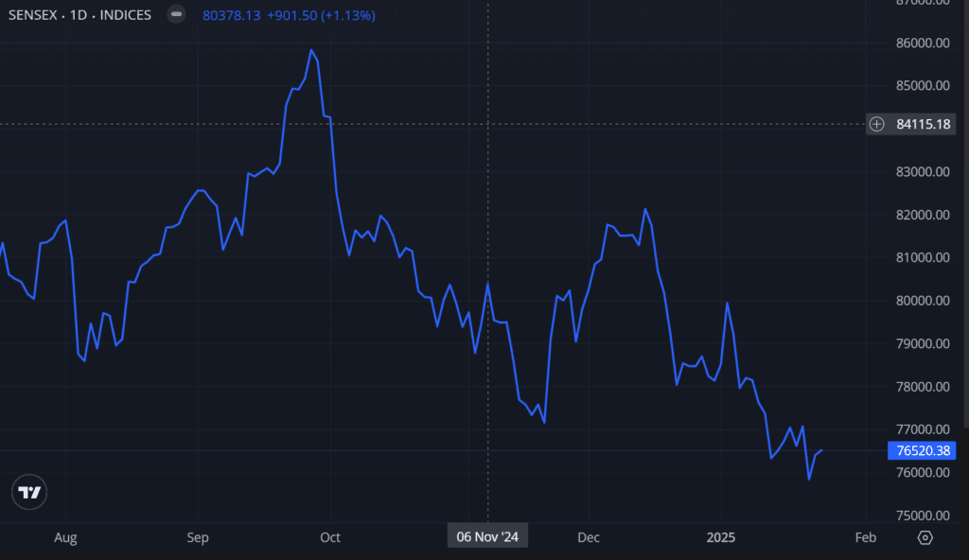
Task: Click the Dec label on time axis
Action: point(589,537)
